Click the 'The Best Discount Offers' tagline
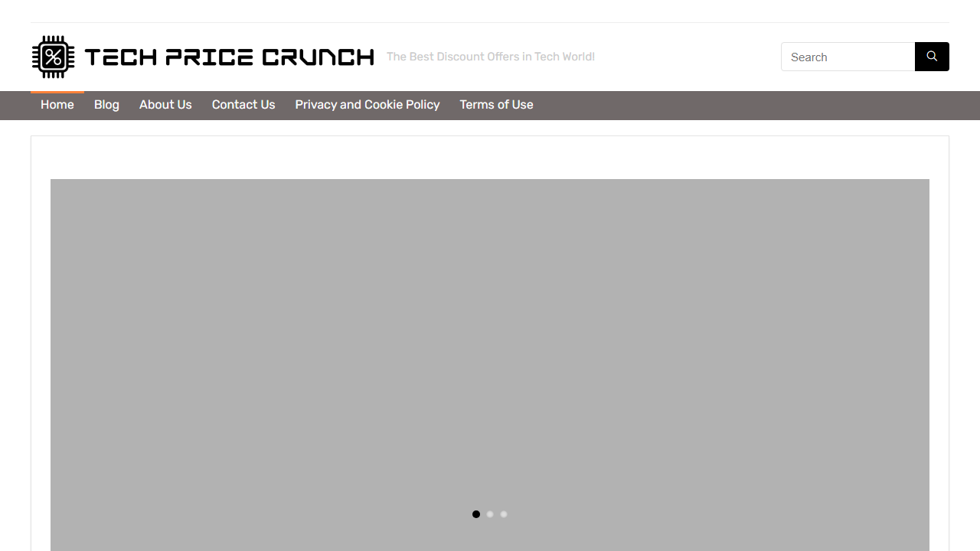 click(x=490, y=57)
